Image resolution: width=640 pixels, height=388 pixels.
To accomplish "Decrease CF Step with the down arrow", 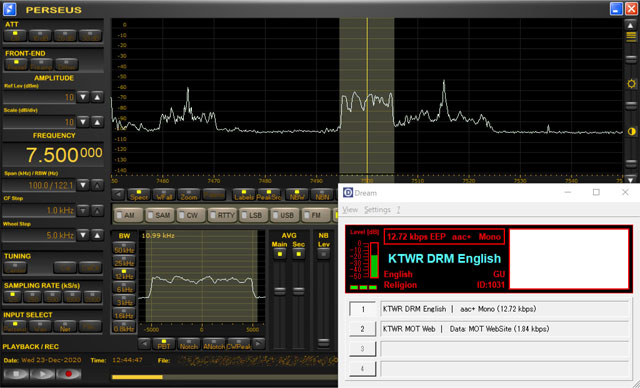I will pos(83,211).
